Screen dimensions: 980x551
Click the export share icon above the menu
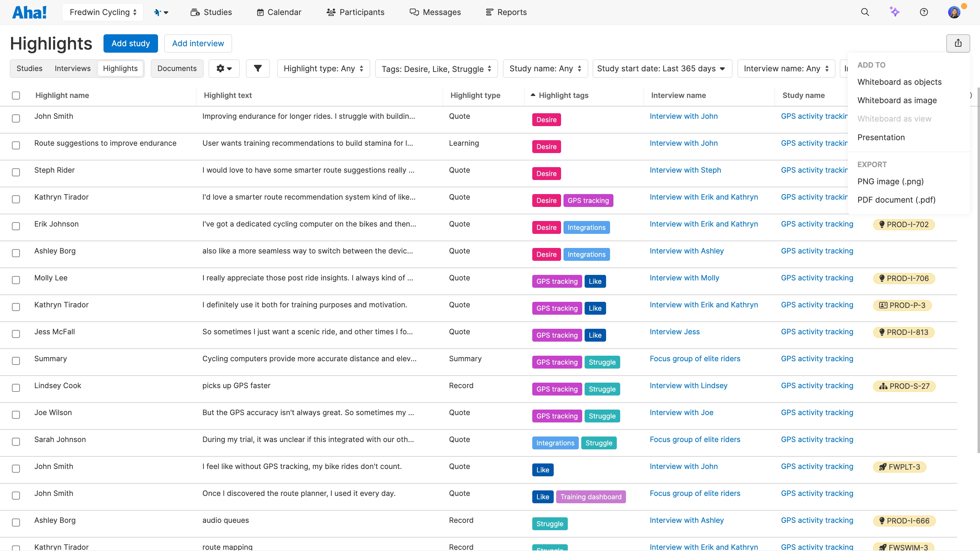click(x=958, y=43)
